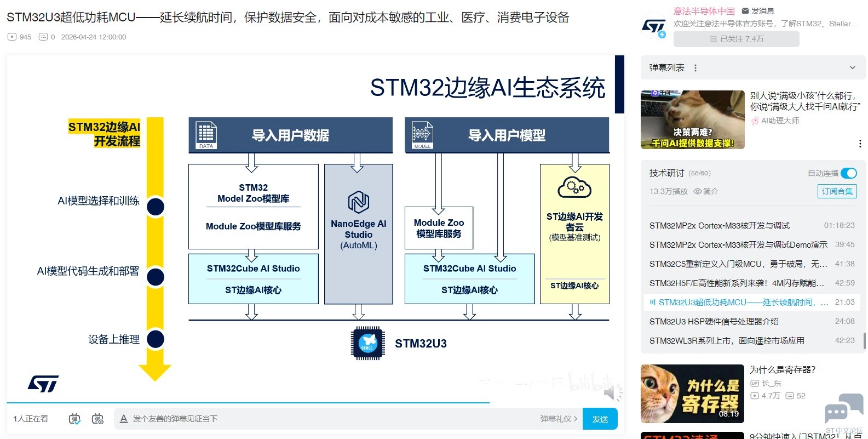Click the 技术研讨 playlist title
The height and width of the screenshot is (439, 868).
coord(666,173)
